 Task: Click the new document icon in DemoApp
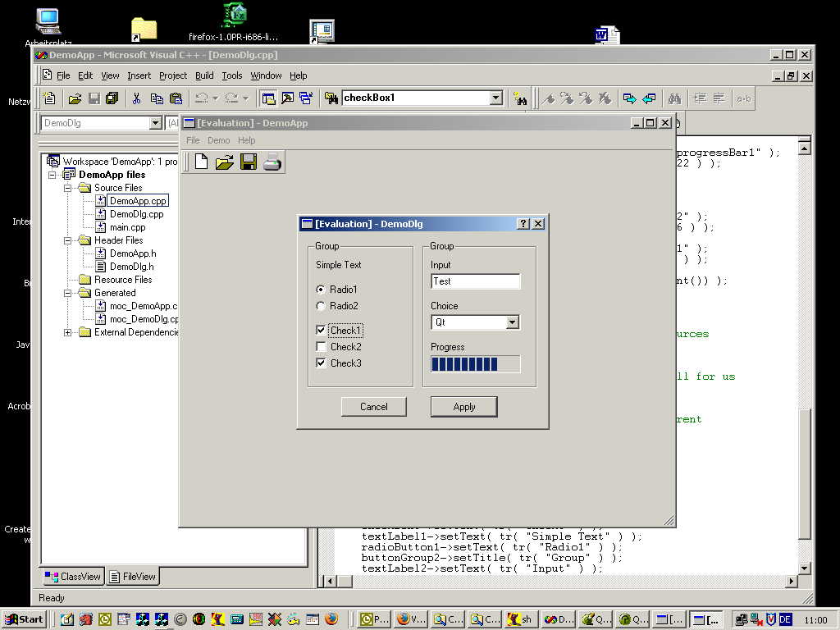pyautogui.click(x=201, y=162)
